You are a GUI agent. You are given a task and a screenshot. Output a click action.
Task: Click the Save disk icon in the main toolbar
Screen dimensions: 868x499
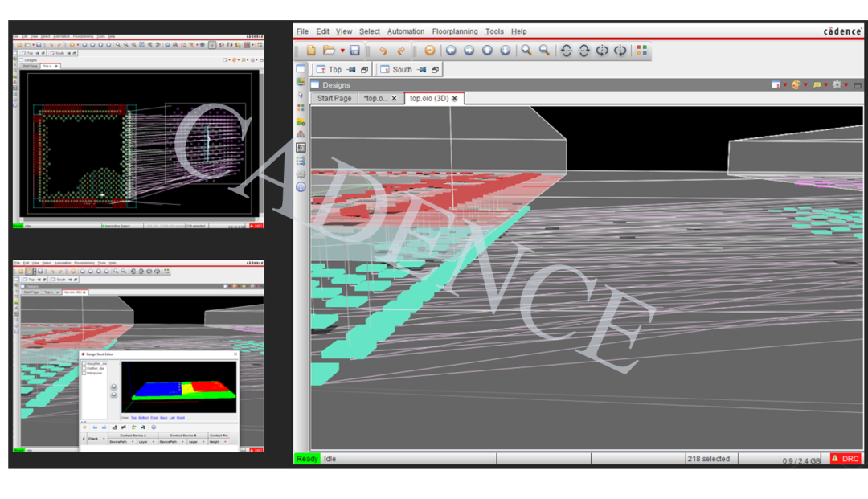pyautogui.click(x=354, y=51)
